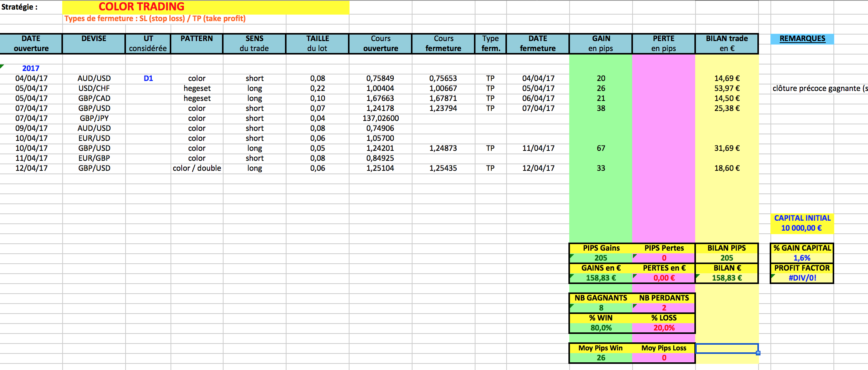
Task: Select the SENS du trade header
Action: [x=254, y=43]
